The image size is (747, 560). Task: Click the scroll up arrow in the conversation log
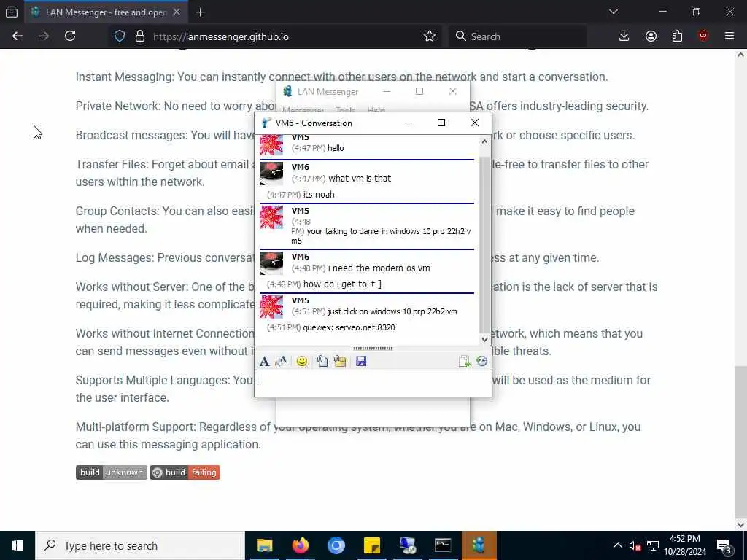point(484,141)
